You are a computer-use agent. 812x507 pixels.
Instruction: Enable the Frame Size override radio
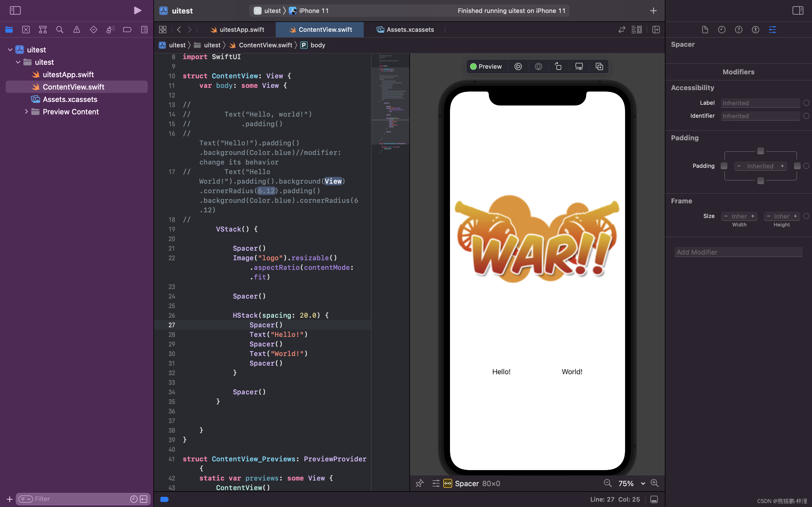click(x=806, y=216)
